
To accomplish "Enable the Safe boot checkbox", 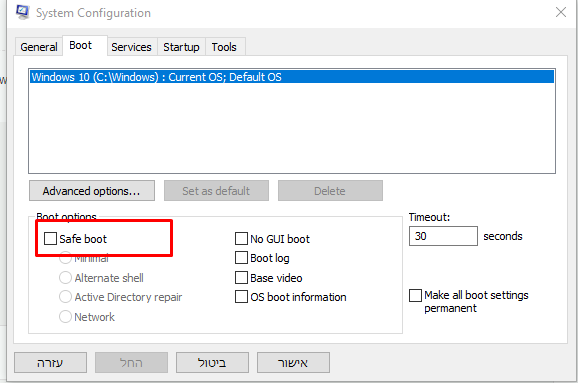I will coord(50,238).
